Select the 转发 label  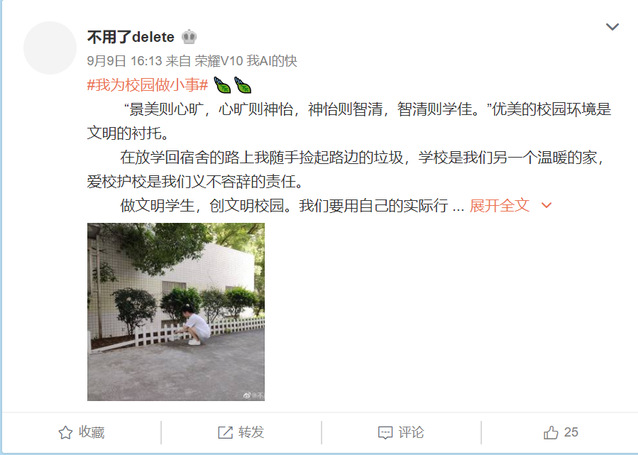click(251, 432)
